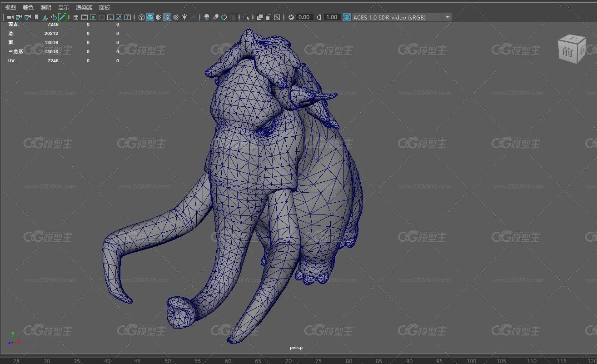The height and width of the screenshot is (364, 597).
Task: Click the green Grease Pencil icon
Action: [x=62, y=17]
